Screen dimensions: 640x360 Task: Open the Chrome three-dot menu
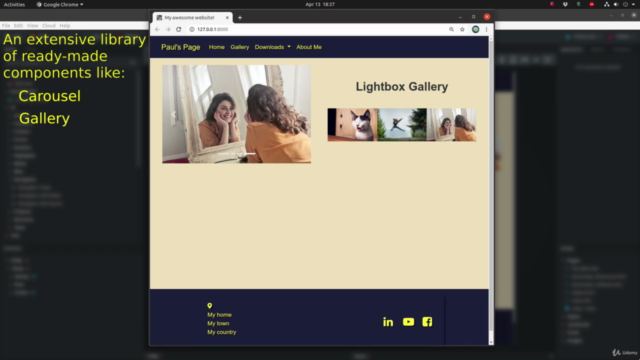click(x=486, y=29)
